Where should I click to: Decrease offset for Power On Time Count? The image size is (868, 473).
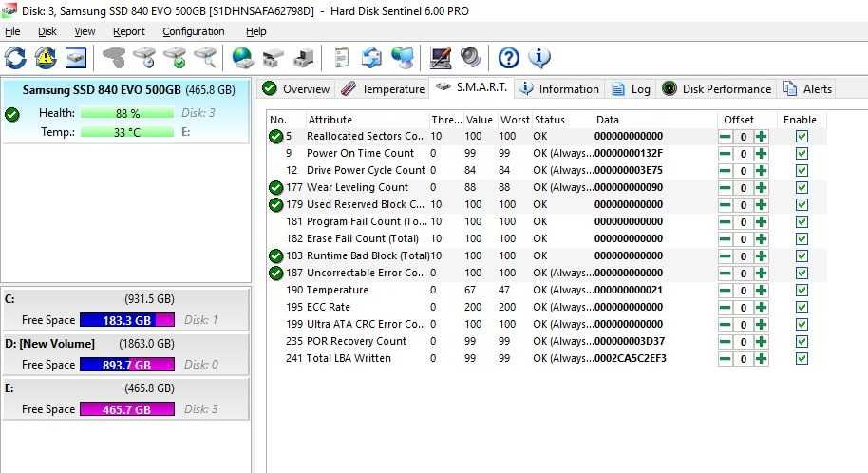[725, 154]
